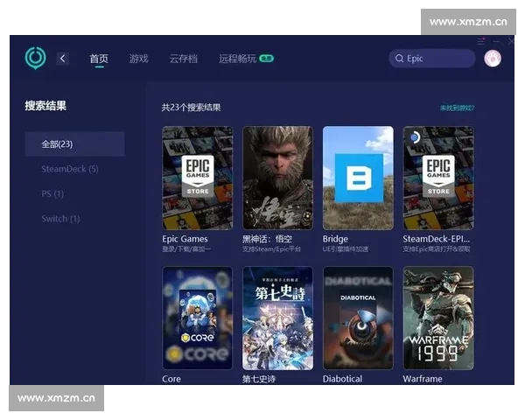Open the SteamDeck-EPIC store tile
The height and width of the screenshot is (420, 525).
tap(438, 178)
